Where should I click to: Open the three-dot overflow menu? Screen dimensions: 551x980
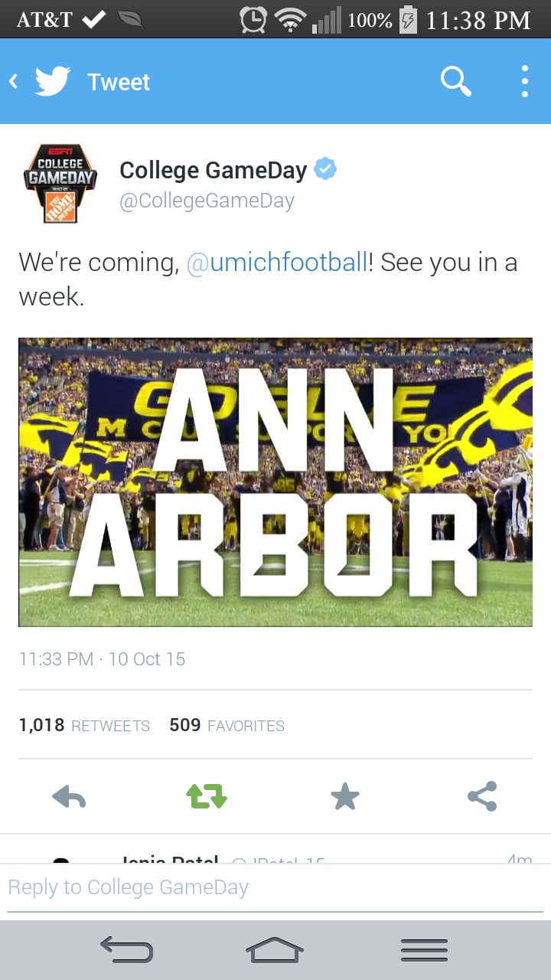(525, 81)
